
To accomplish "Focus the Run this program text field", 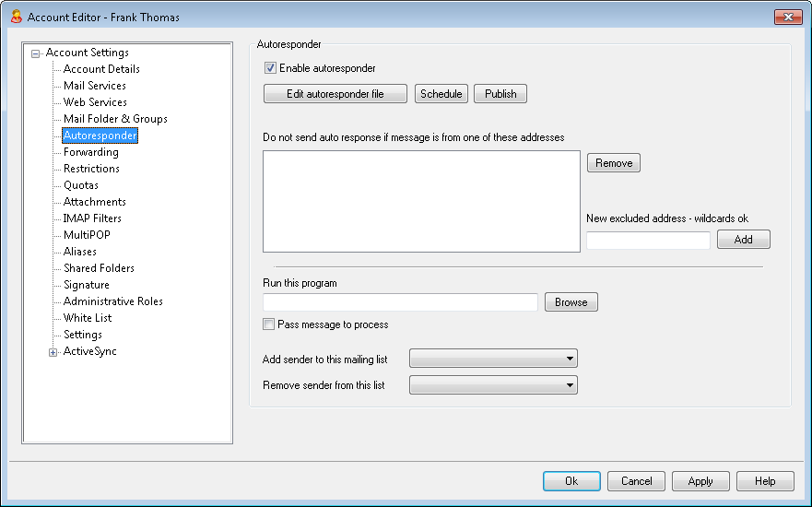I will coord(400,302).
